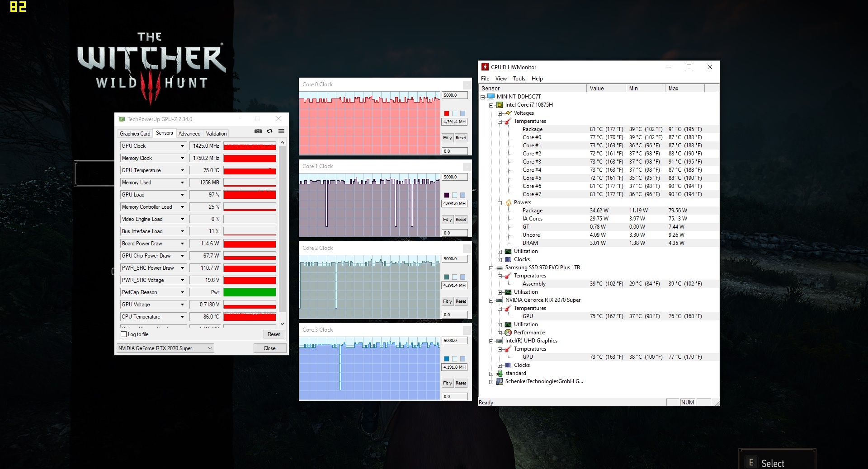The width and height of the screenshot is (868, 469).
Task: Click the Intel UHD Graphics card icon
Action: point(500,341)
